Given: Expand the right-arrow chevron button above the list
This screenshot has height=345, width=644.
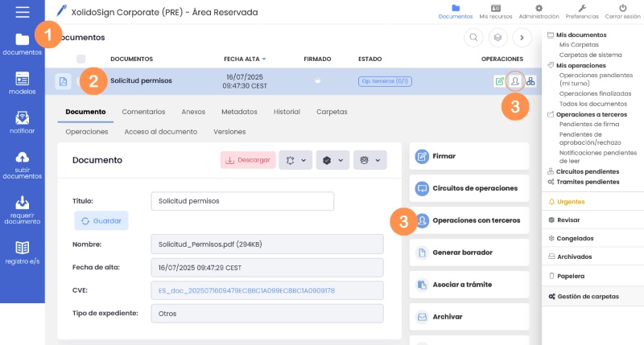Looking at the screenshot, I should click(x=522, y=37).
